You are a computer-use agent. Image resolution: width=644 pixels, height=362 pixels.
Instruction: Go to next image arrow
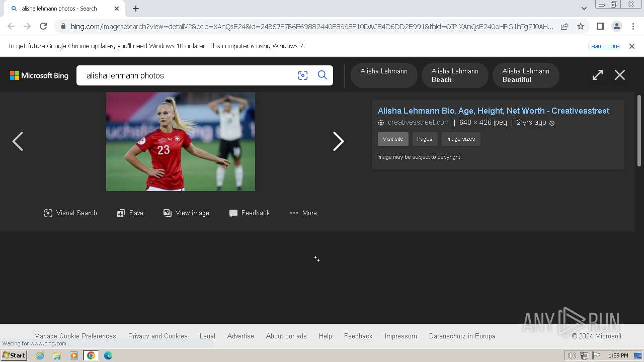click(338, 141)
